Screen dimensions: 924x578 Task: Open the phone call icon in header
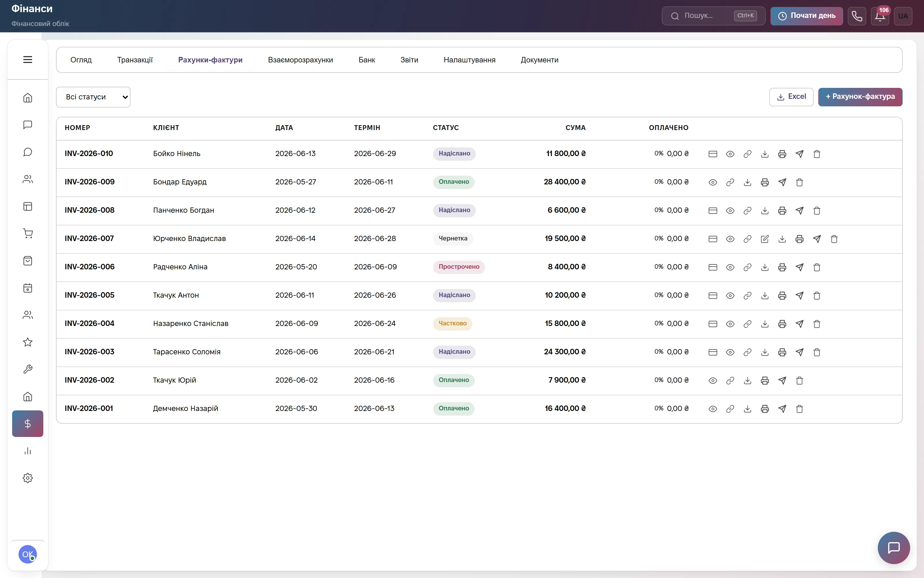click(857, 16)
